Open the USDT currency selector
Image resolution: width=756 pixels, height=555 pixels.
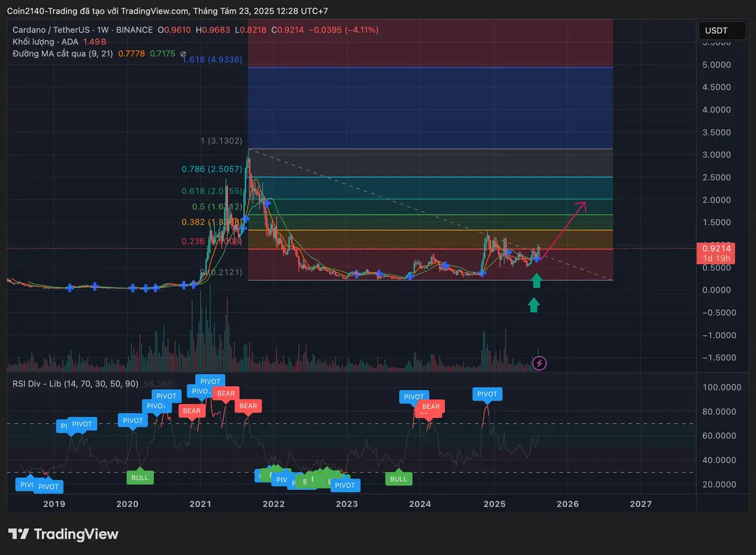click(716, 30)
